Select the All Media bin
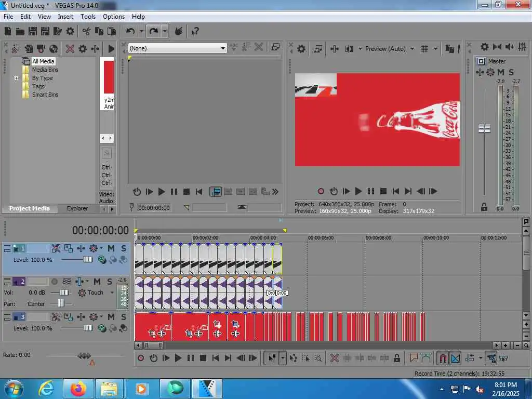 point(43,61)
